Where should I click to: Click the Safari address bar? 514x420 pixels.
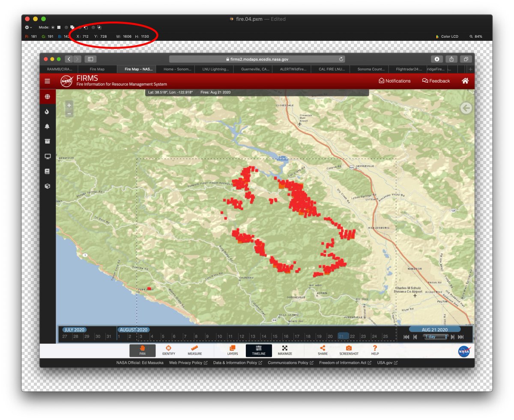coord(257,59)
